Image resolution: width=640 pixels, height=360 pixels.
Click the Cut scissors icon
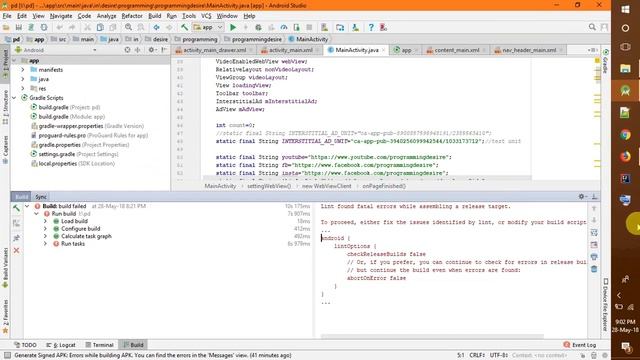click(87, 27)
